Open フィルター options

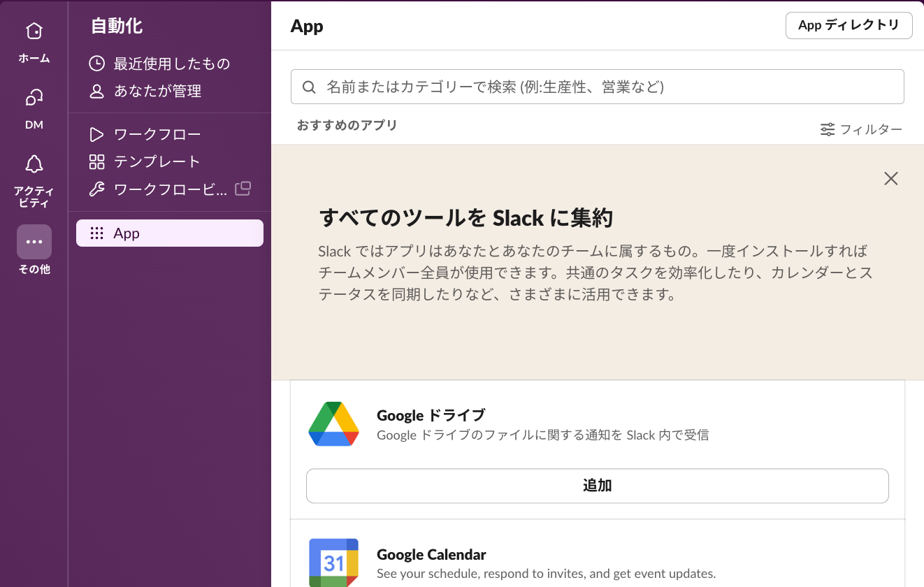click(861, 129)
